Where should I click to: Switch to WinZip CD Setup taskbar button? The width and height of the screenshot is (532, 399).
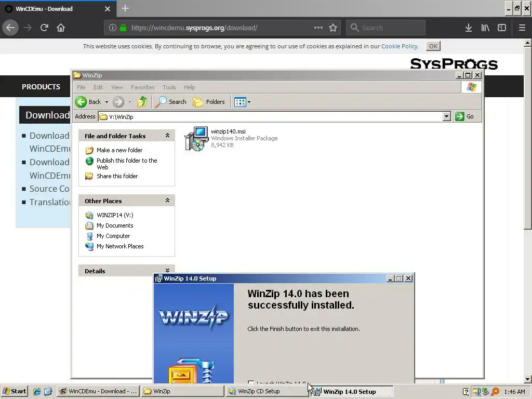267,391
